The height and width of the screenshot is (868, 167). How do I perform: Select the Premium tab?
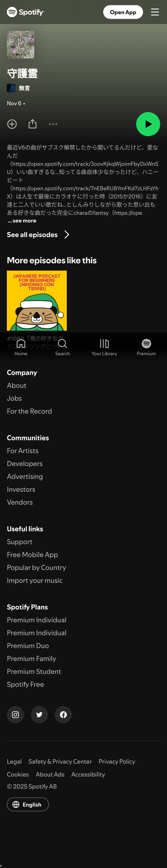pyautogui.click(x=146, y=347)
